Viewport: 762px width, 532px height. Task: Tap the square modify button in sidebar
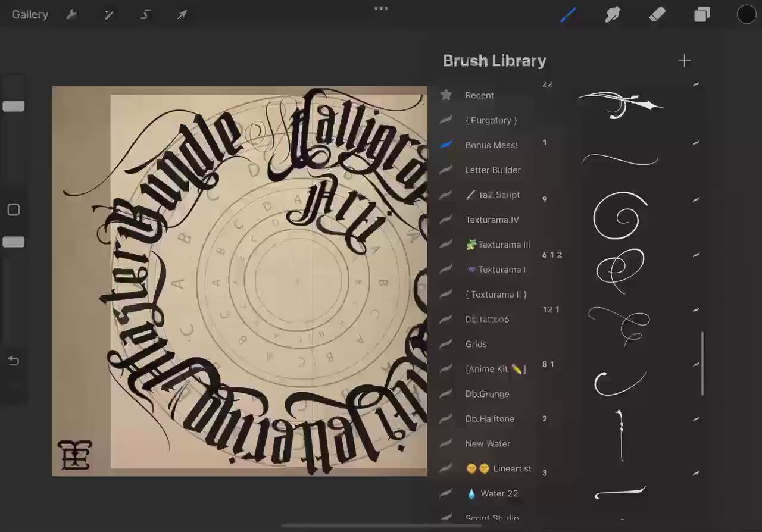[13, 209]
